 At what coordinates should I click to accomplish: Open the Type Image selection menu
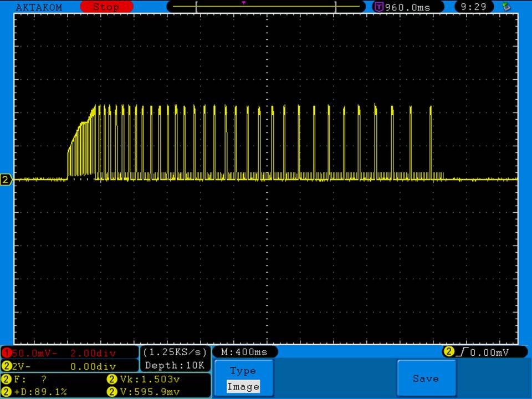click(x=243, y=378)
